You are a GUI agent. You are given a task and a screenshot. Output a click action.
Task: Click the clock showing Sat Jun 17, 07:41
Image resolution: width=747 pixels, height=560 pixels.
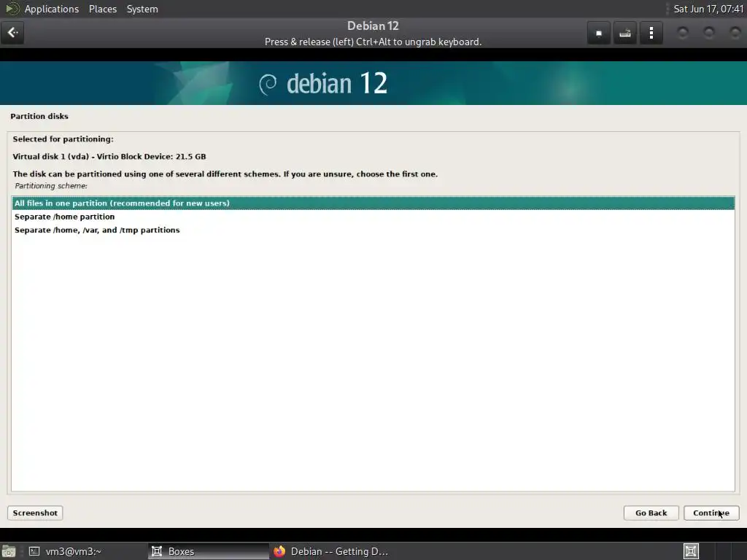708,9
